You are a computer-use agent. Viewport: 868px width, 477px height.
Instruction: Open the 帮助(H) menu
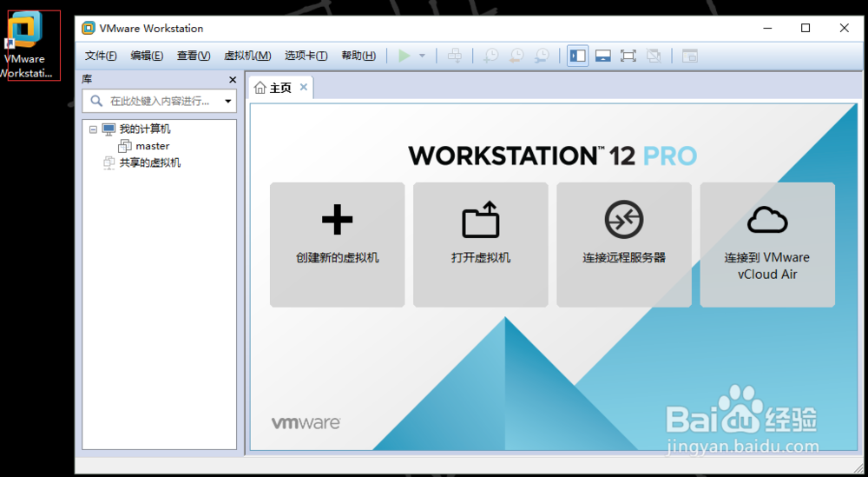point(358,56)
